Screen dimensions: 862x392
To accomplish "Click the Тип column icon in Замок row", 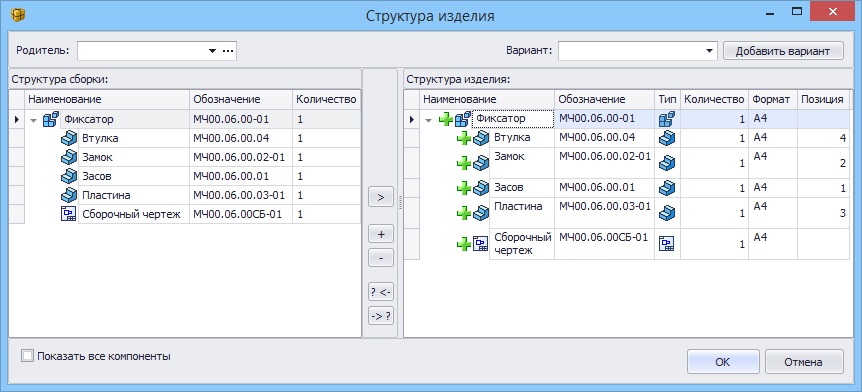I will (667, 163).
